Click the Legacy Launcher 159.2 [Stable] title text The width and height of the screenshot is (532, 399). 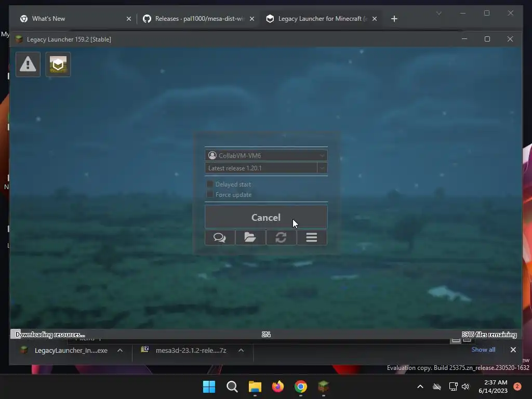point(69,39)
